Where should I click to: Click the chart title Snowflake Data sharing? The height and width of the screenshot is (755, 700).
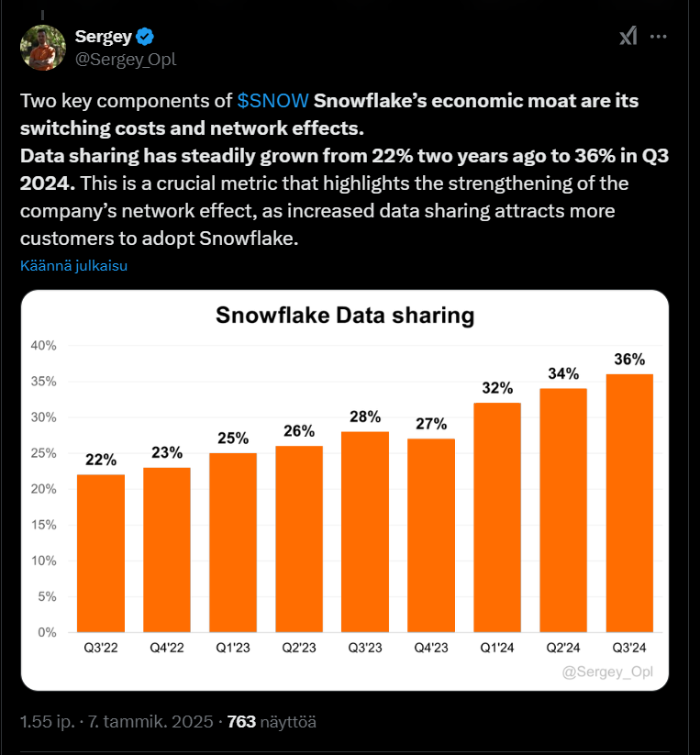click(x=345, y=316)
